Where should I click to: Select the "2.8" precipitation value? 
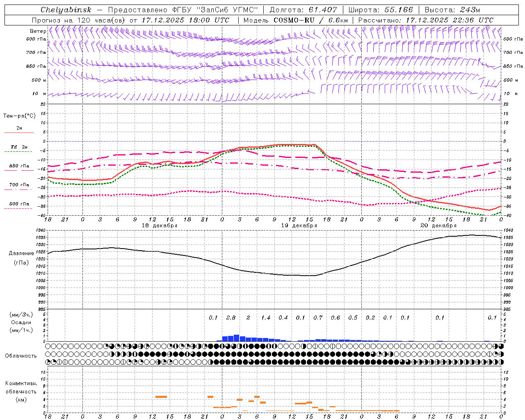click(231, 317)
